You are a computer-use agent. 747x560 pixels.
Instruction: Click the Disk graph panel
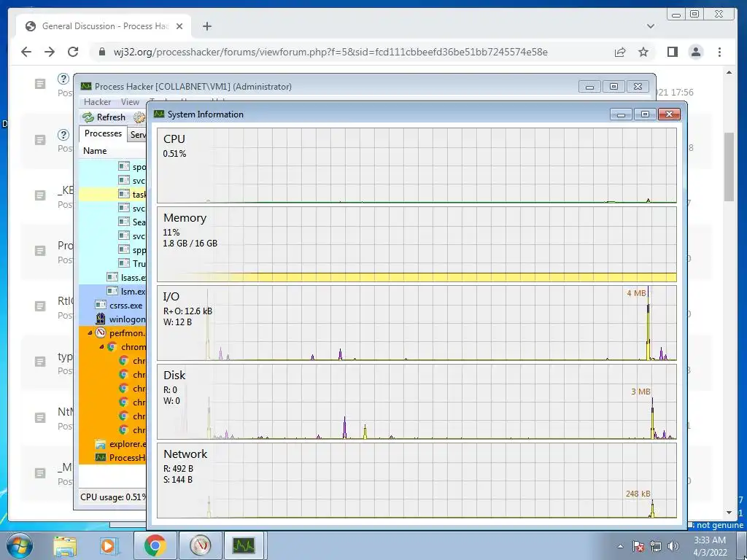pos(417,402)
